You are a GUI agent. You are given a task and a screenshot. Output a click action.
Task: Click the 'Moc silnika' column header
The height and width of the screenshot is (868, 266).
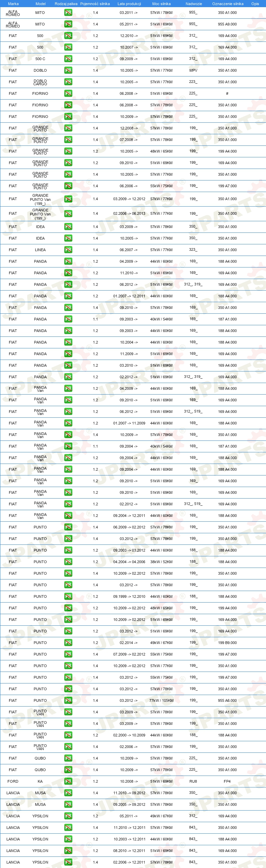tap(162, 4)
